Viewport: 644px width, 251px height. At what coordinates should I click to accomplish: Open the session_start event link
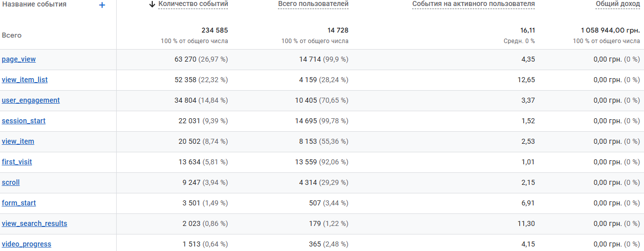[x=24, y=121]
